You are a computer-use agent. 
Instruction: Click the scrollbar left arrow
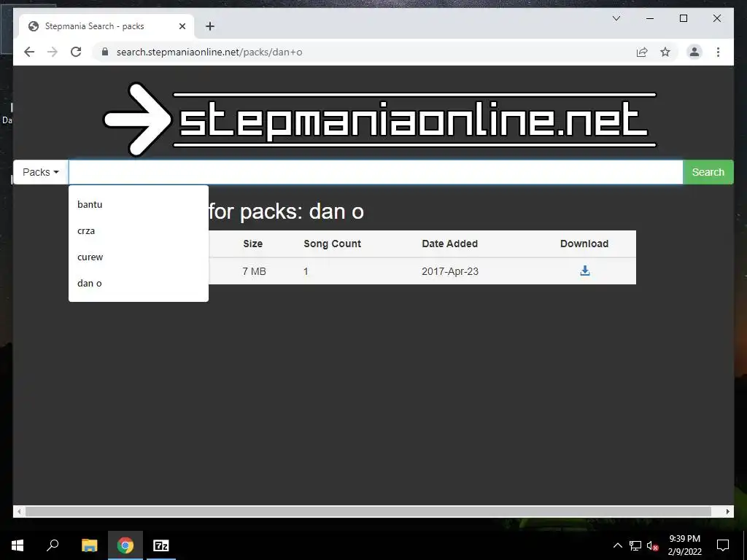tap(19, 511)
